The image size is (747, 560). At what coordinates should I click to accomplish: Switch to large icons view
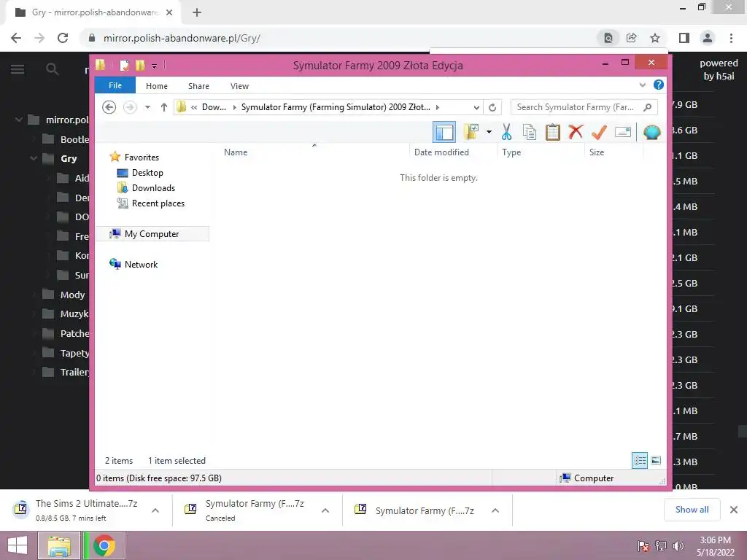click(656, 461)
